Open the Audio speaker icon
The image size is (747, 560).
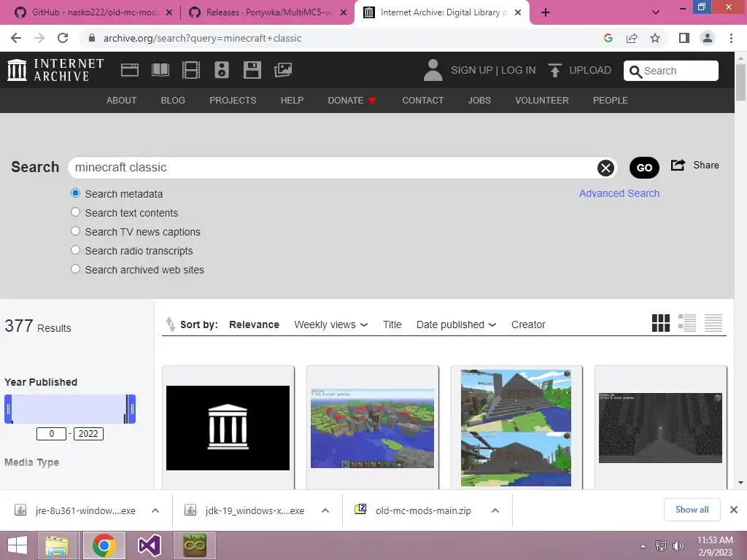pos(222,70)
